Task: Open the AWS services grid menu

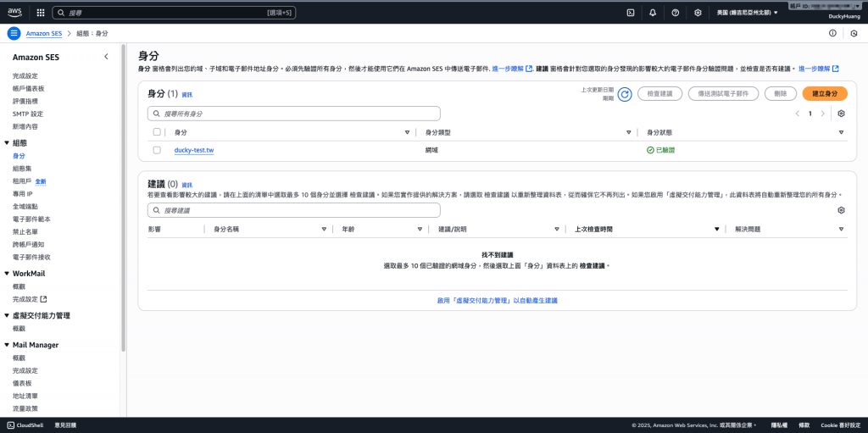Action: tap(41, 12)
